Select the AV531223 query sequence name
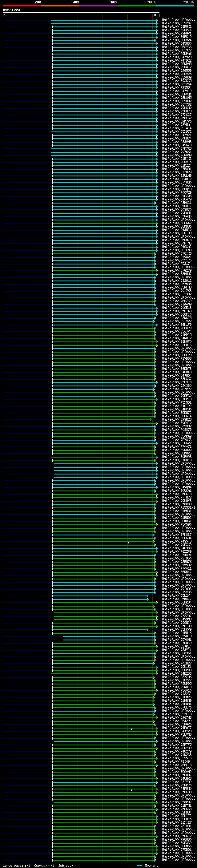 tap(11, 10)
